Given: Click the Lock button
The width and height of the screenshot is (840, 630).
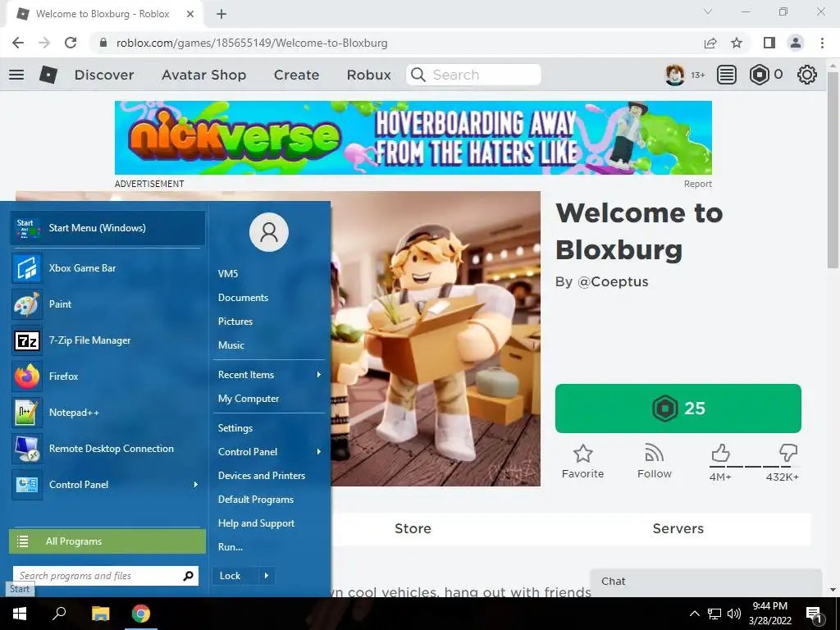Looking at the screenshot, I should (x=231, y=576).
